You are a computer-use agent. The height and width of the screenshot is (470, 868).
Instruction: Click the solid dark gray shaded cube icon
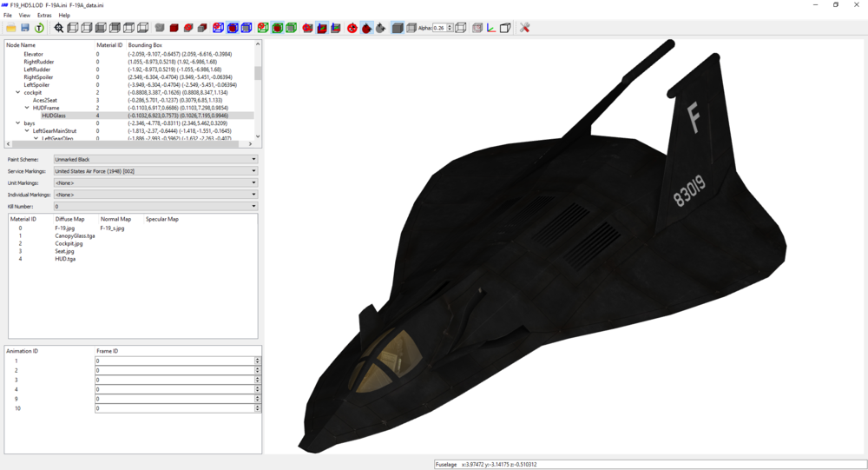(398, 28)
